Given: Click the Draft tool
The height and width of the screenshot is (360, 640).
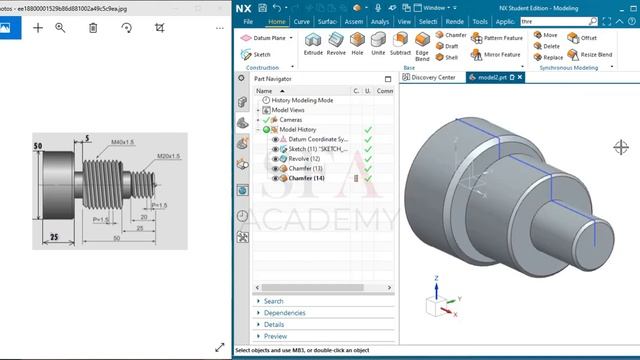Looking at the screenshot, I should click(447, 46).
